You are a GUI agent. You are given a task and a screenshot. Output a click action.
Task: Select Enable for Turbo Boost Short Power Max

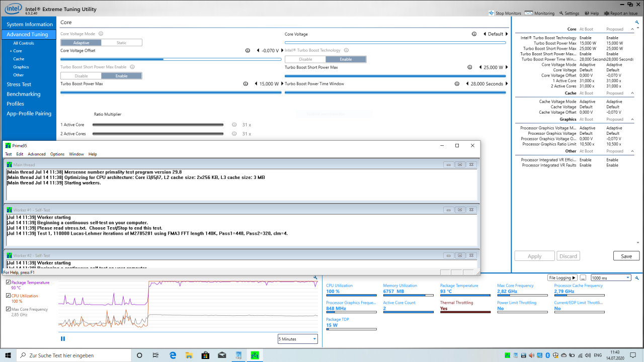122,76
